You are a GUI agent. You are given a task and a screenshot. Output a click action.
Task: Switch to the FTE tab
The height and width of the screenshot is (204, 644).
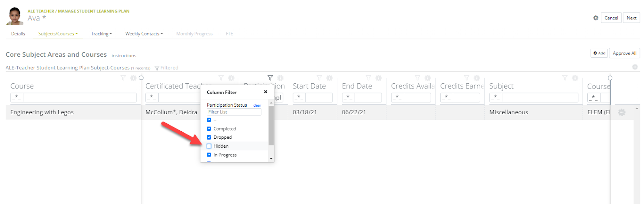[x=229, y=34]
